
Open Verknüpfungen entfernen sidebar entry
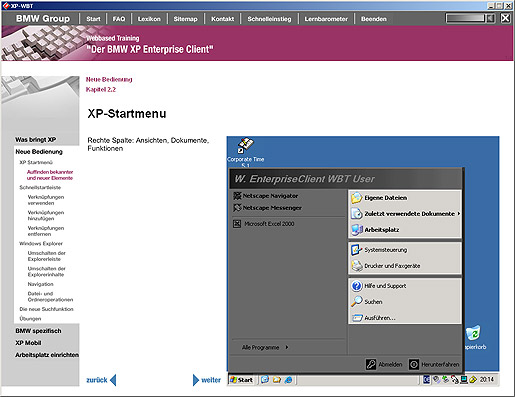[46, 231]
